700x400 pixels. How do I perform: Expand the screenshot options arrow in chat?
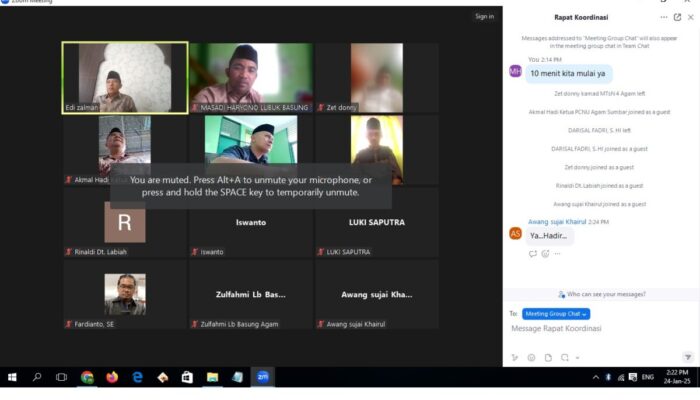coord(577,358)
